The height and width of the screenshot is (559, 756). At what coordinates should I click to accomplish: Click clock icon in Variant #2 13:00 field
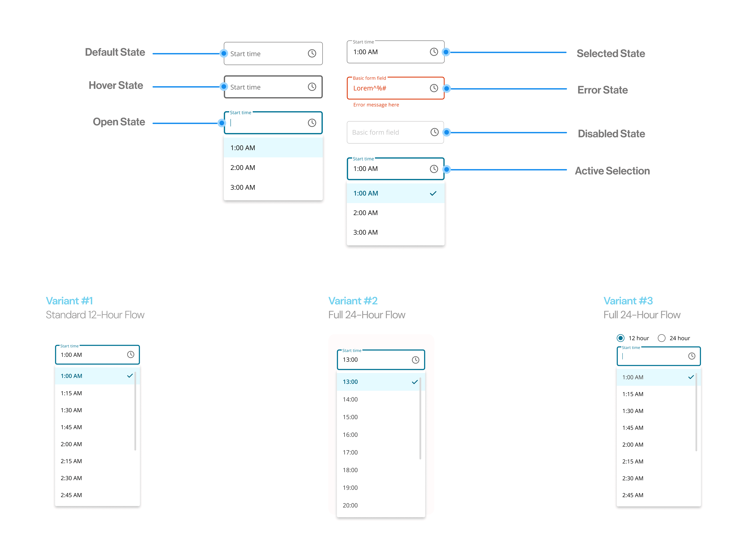(x=415, y=360)
